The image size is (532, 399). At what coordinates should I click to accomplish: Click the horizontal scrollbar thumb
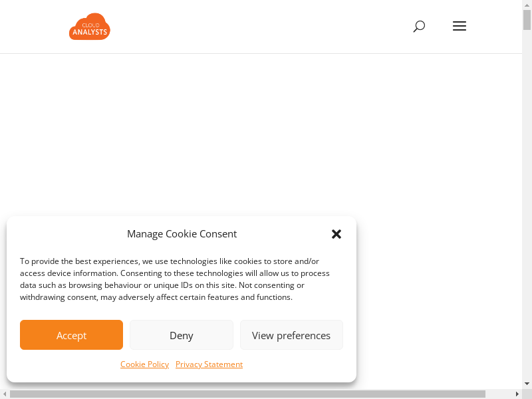[x=246, y=394]
